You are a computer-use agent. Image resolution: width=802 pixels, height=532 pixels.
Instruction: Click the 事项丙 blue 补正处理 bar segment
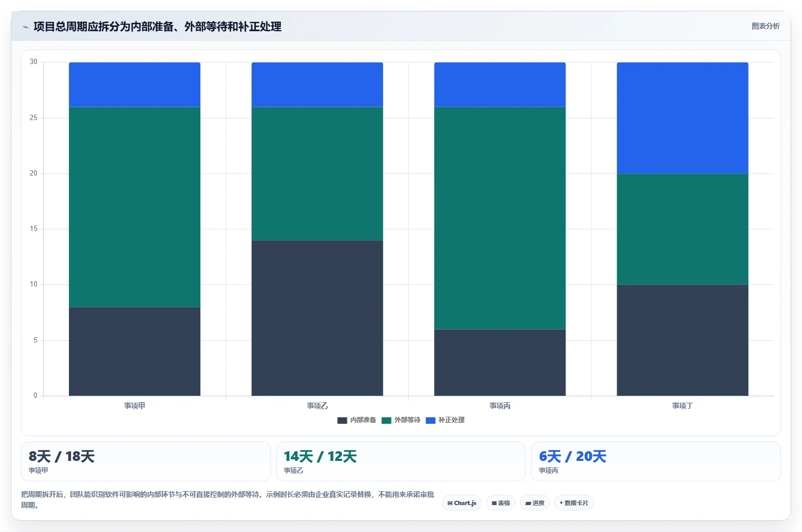click(x=500, y=85)
